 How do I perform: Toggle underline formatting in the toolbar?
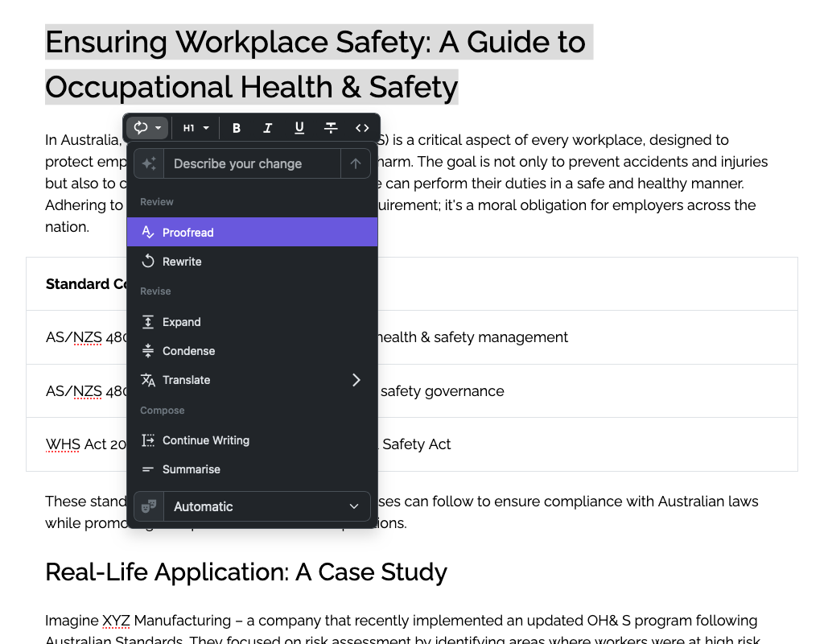(299, 128)
